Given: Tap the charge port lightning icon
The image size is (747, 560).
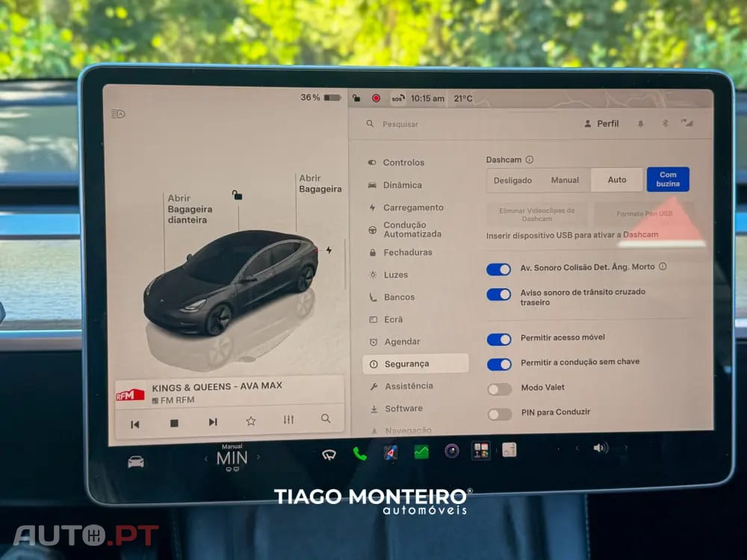Looking at the screenshot, I should point(329,250).
